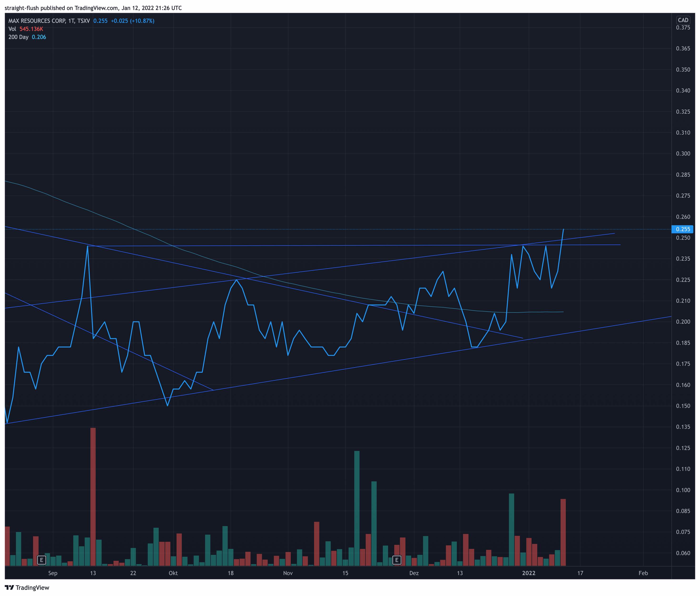Click the E earnings marker near September
700x596 pixels.
point(41,560)
